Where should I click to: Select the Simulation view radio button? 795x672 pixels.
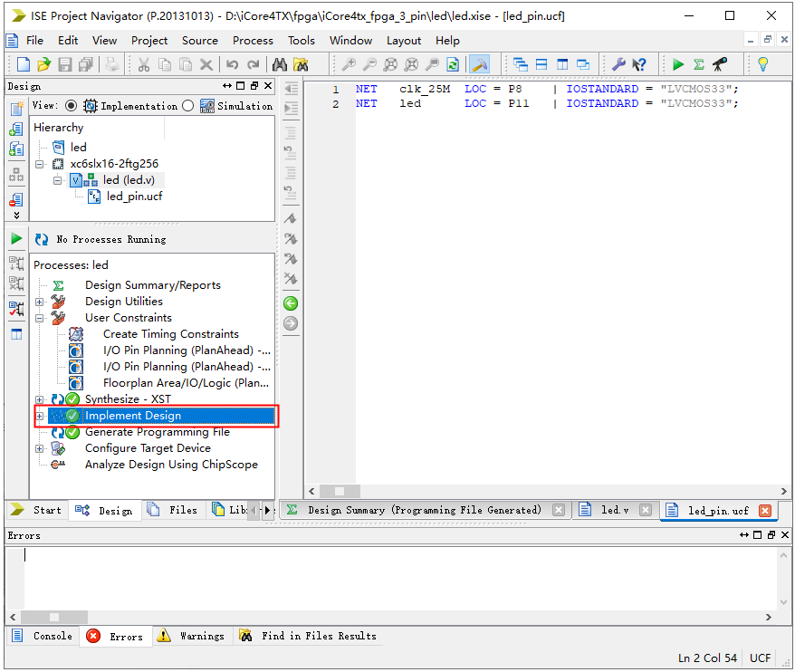[188, 106]
